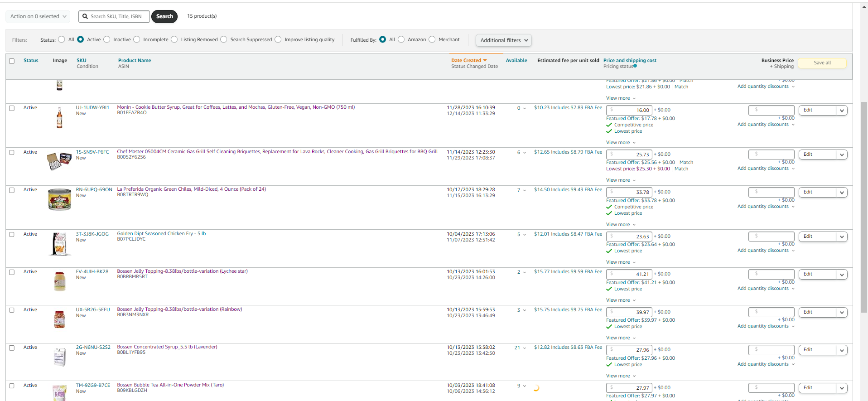The image size is (868, 401).
Task: Expand available quantity 21 for Lavender Syrup
Action: click(520, 348)
